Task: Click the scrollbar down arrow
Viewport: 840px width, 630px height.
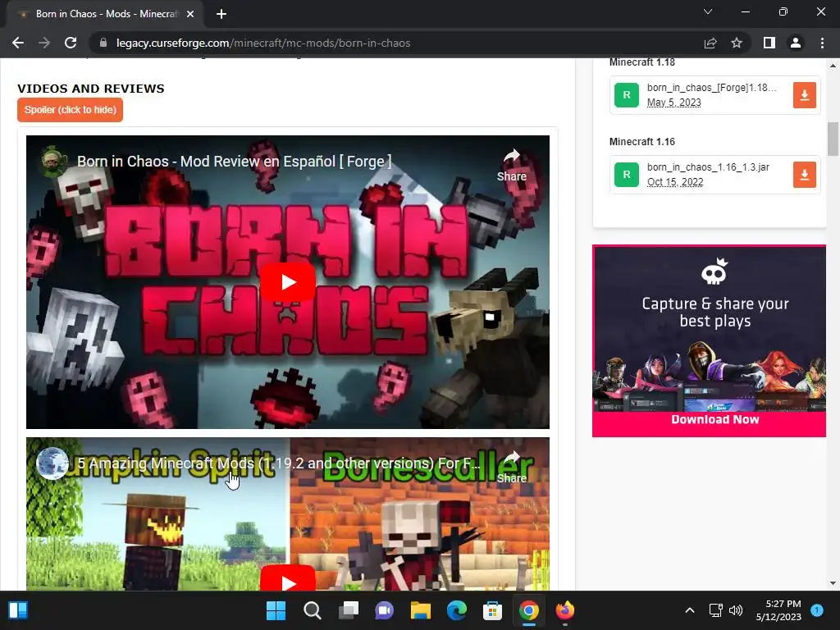Action: coord(833,583)
